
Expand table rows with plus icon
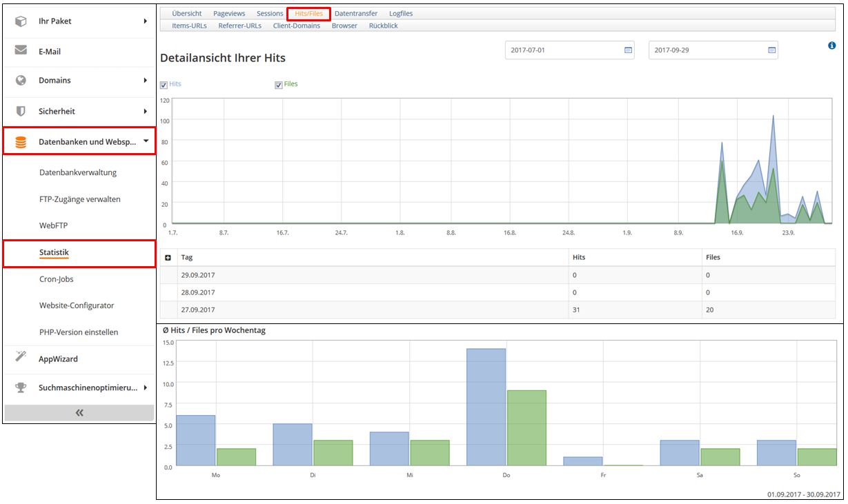coord(168,257)
